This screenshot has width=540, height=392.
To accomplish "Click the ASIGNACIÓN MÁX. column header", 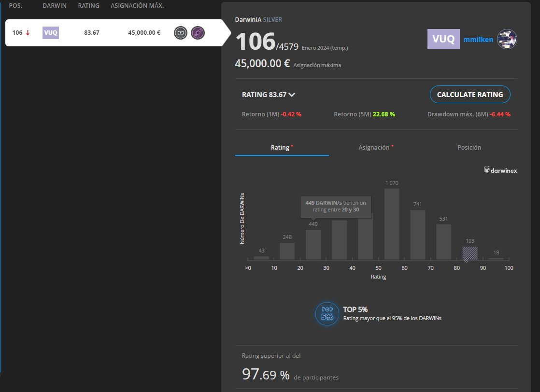I will pyautogui.click(x=137, y=5).
